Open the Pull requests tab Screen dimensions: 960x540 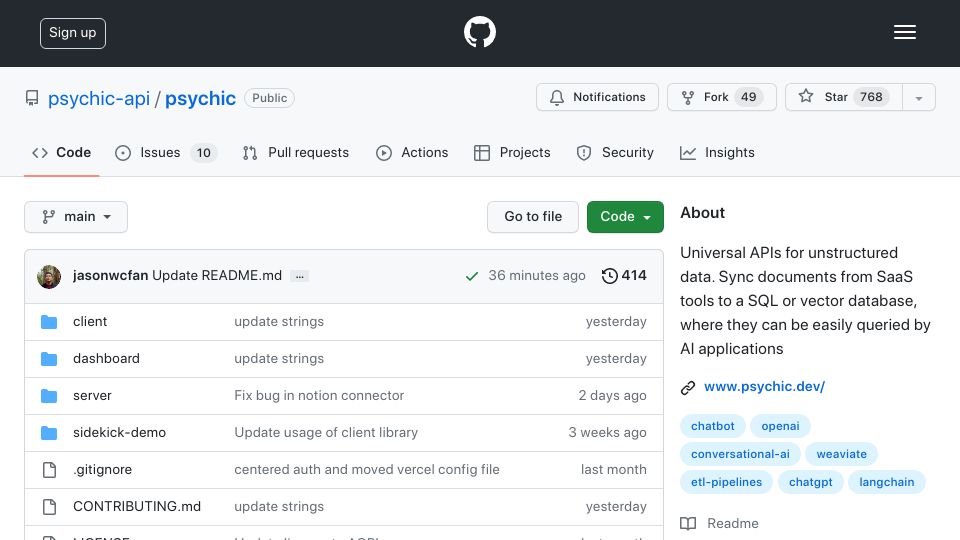click(x=296, y=152)
